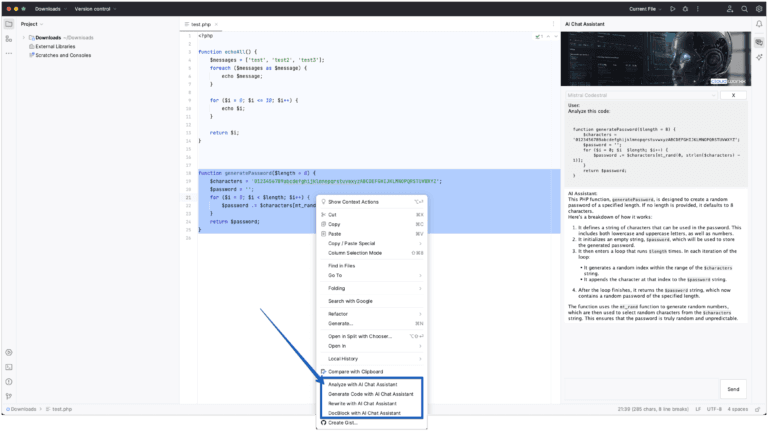
Task: Expand the Open In submenu
Action: click(x=372, y=346)
